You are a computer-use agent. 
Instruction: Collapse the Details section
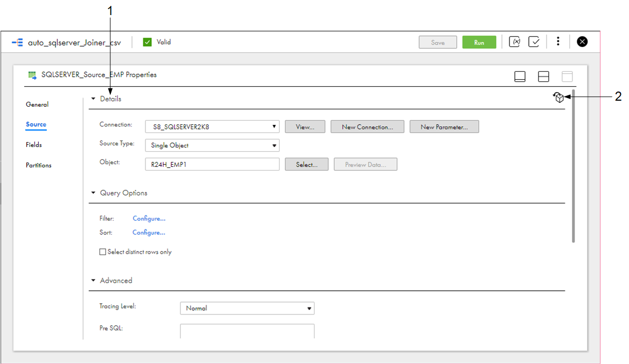[x=93, y=99]
